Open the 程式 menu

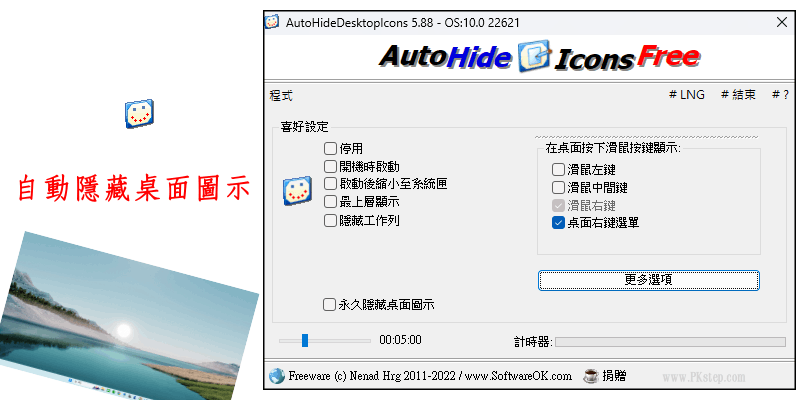tap(281, 95)
